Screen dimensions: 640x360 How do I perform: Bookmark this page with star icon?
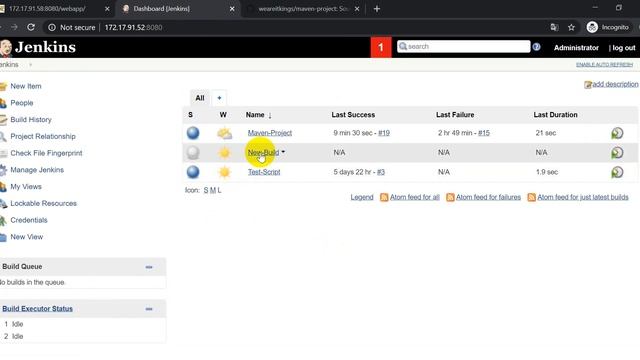(571, 27)
